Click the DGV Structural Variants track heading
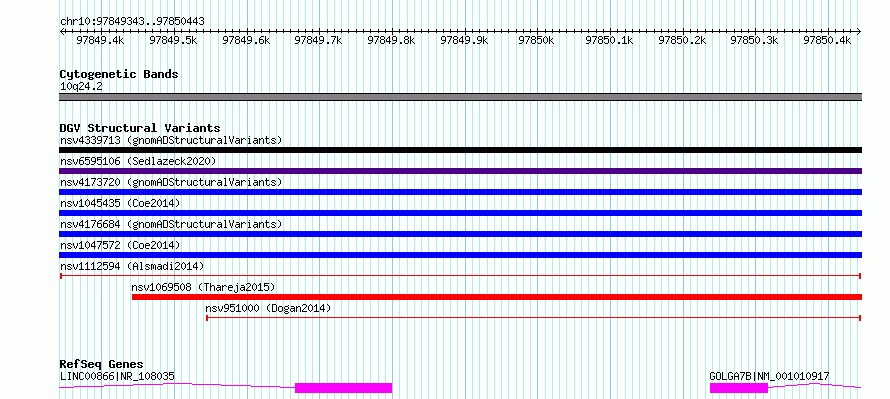Viewport: 890px width, 399px height. [140, 128]
